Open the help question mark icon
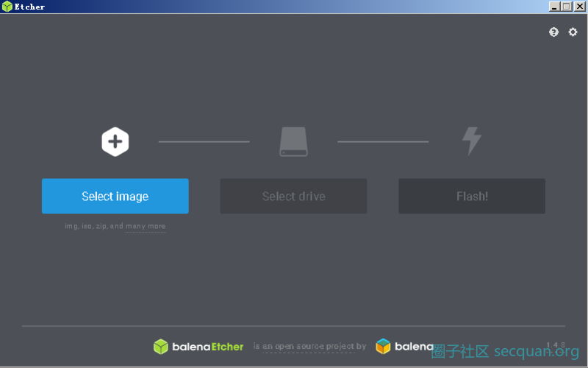588x368 pixels. coord(553,32)
